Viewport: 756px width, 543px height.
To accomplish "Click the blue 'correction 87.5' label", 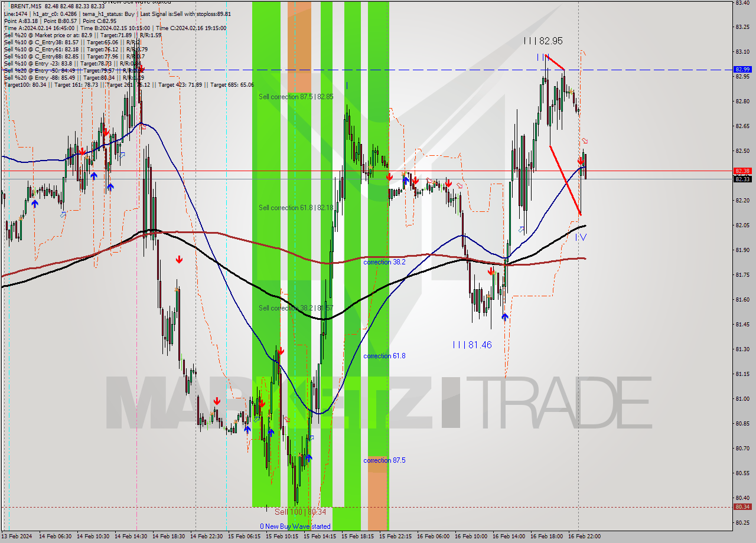I will pyautogui.click(x=384, y=460).
